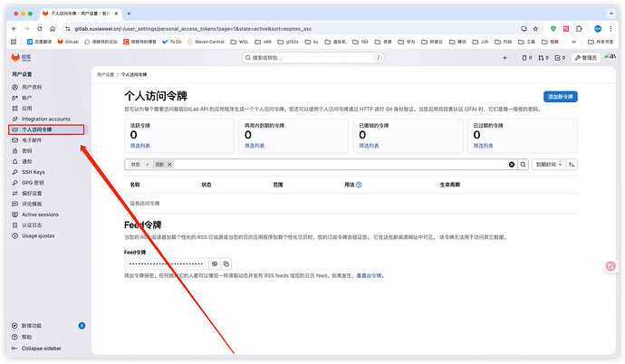Click the GitLab logo in the sidebar header
625x364 pixels.
pyautogui.click(x=14, y=57)
